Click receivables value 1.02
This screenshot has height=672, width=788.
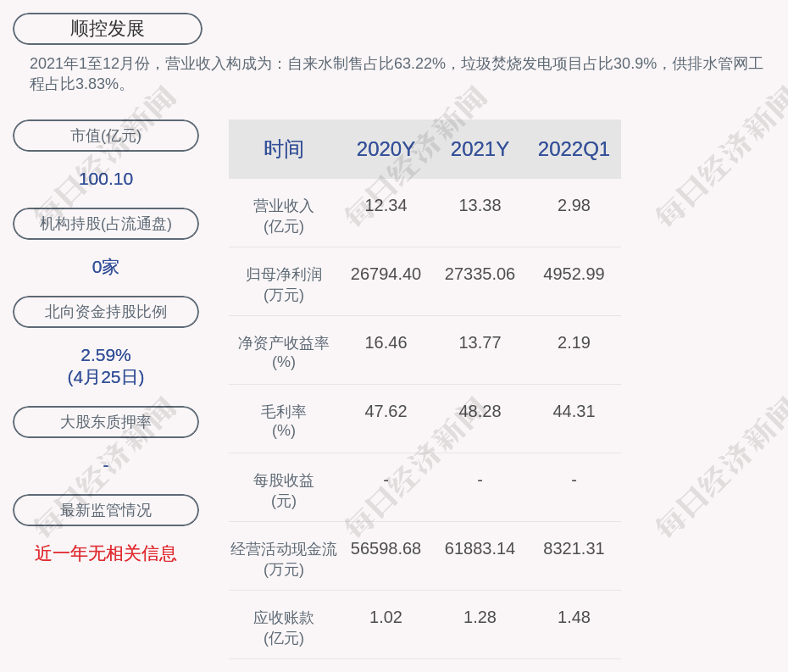(x=386, y=617)
